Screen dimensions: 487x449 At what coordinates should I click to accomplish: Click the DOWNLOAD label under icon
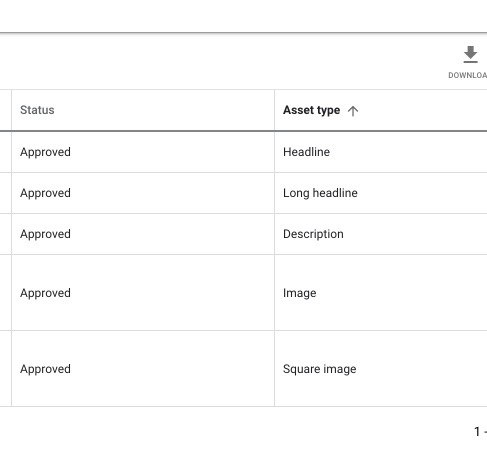click(x=468, y=75)
